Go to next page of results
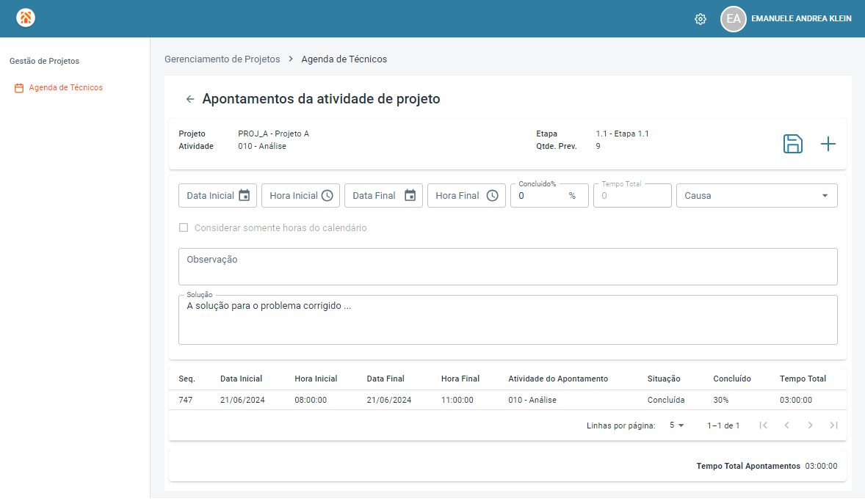The image size is (865, 504). point(811,426)
